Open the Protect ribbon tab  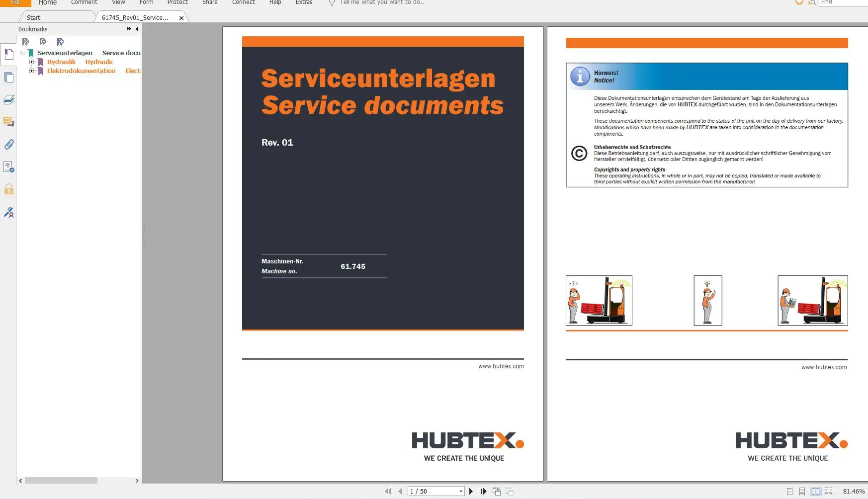[177, 2]
